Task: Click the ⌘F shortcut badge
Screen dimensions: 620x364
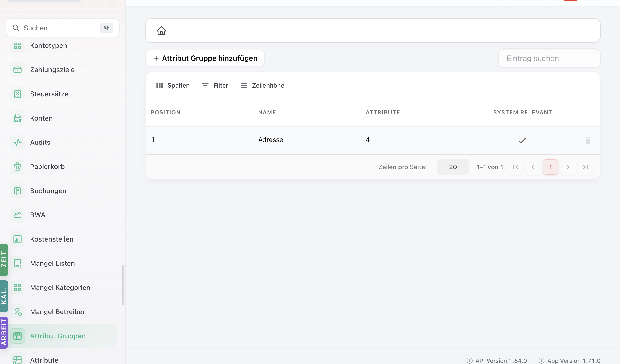Action: pyautogui.click(x=107, y=28)
